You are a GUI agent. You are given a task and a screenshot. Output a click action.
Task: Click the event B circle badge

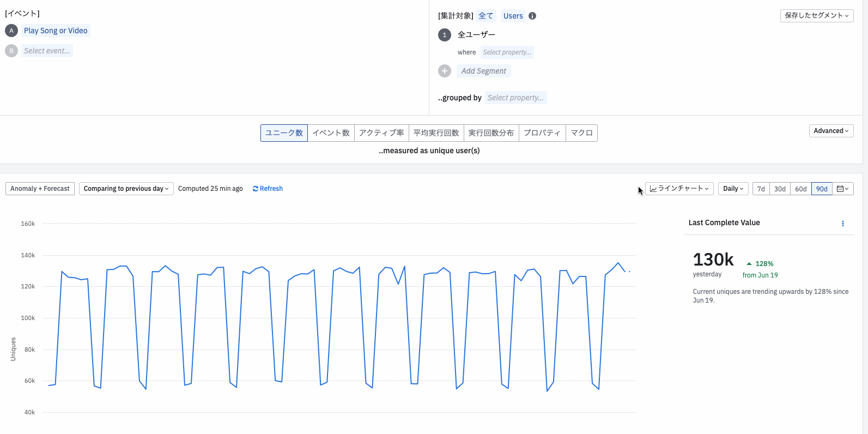pos(11,51)
